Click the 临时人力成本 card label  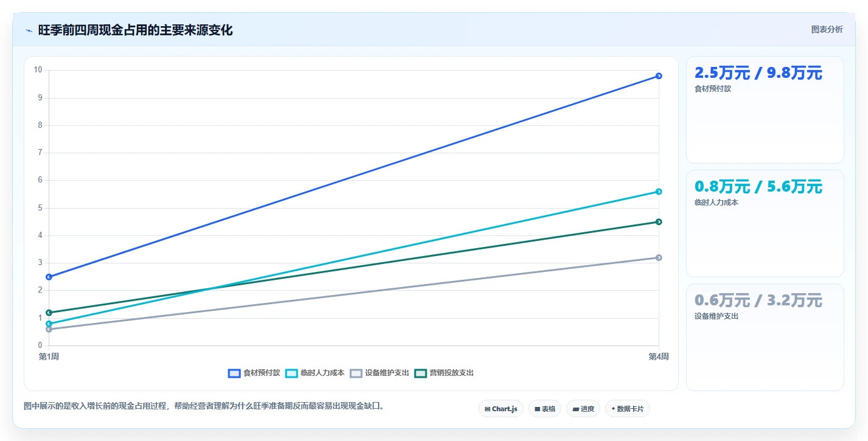pos(716,203)
